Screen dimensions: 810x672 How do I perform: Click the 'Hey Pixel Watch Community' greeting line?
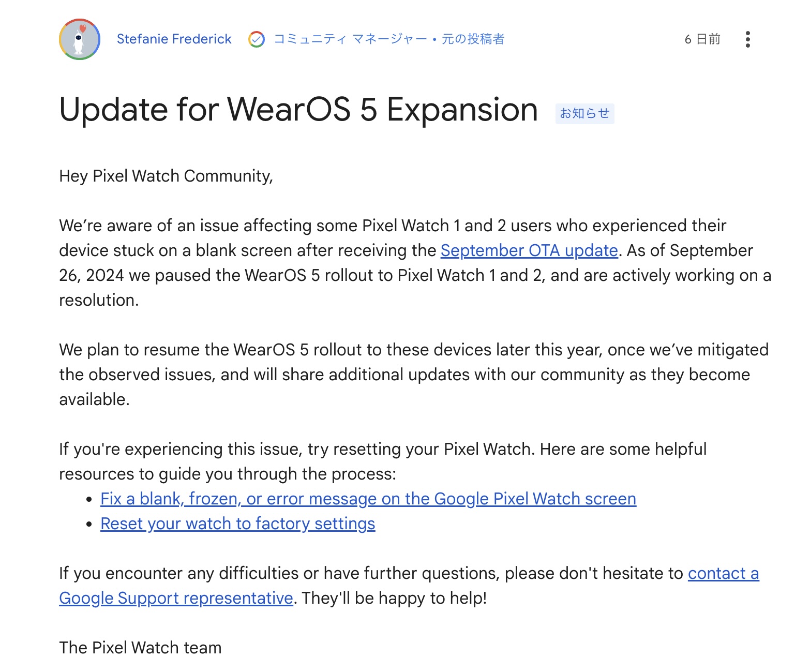[166, 176]
